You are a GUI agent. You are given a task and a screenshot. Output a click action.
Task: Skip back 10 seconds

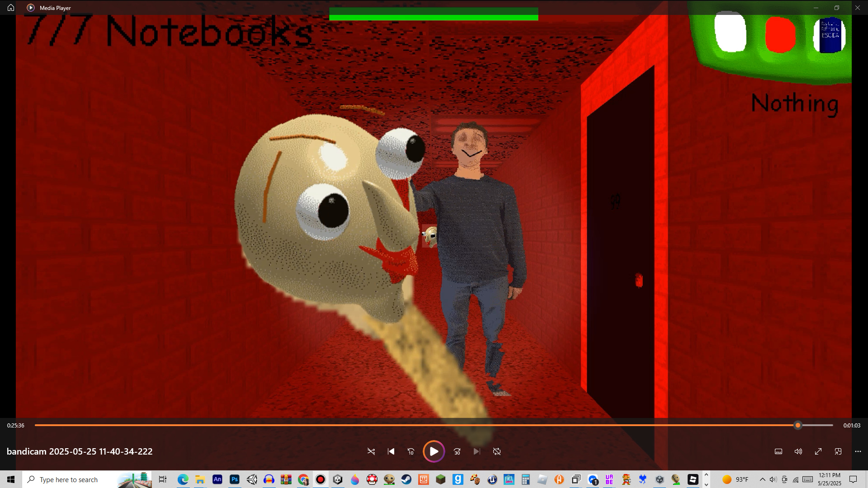coord(411,451)
